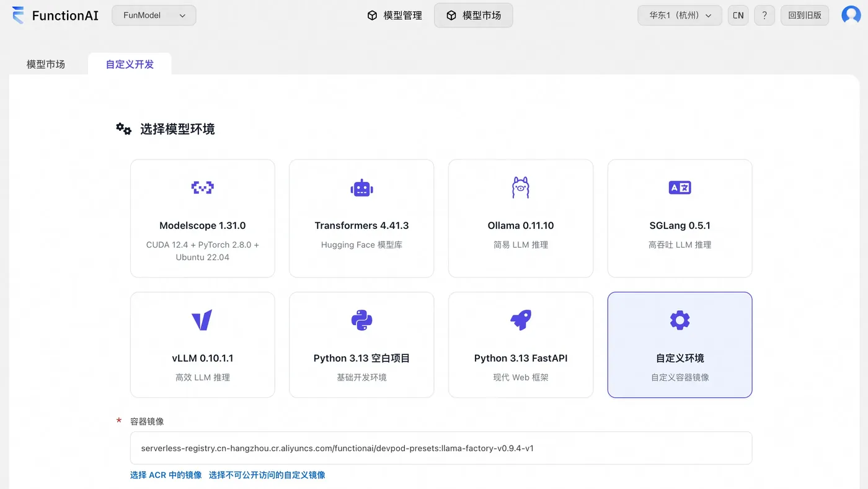Click 选择 ACR 中的镜像 link

click(166, 475)
